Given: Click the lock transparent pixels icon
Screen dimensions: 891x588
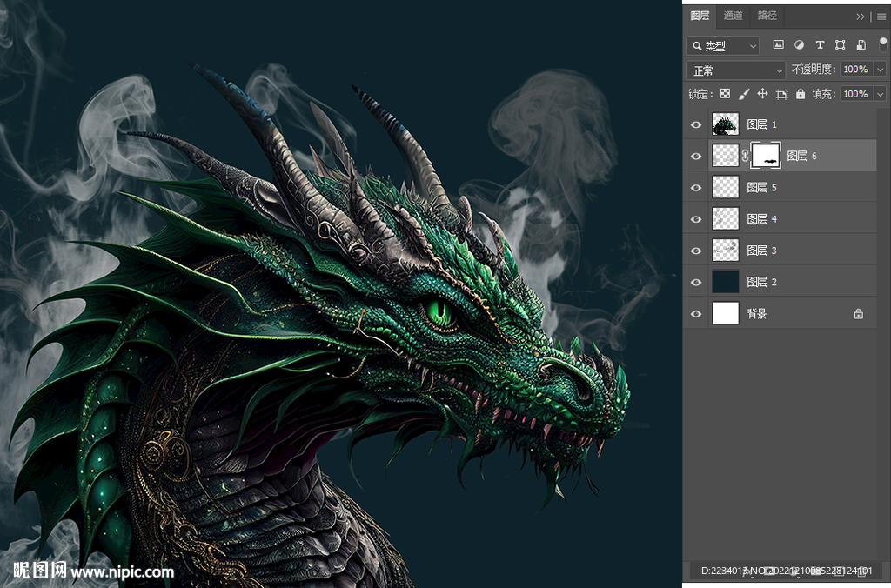Looking at the screenshot, I should click(x=725, y=94).
